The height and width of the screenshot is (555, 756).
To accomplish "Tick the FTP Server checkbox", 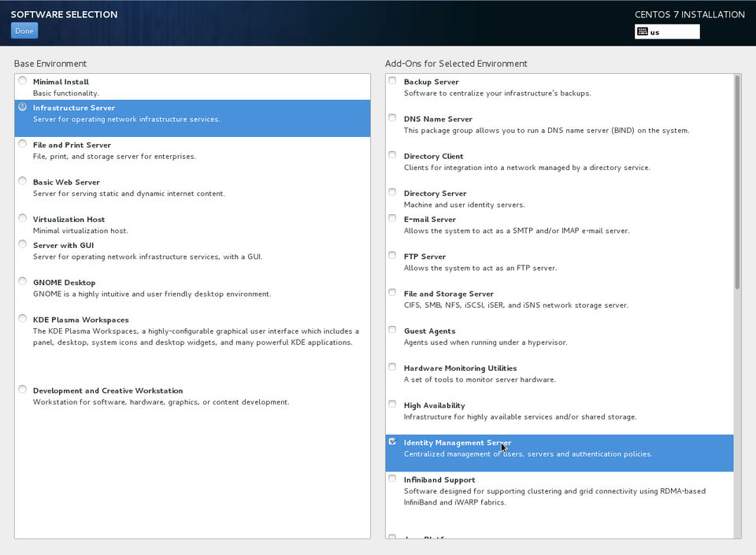I will 392,256.
